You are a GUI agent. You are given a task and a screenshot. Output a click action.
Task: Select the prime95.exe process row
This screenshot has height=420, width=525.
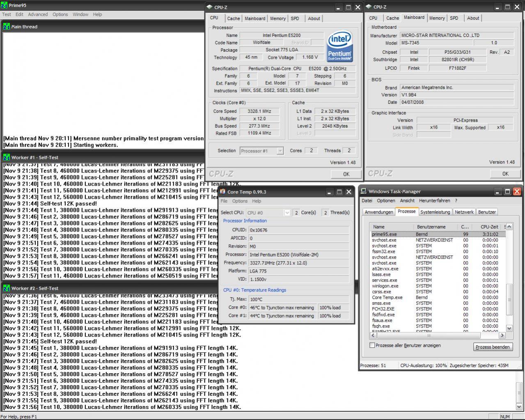pyautogui.click(x=438, y=234)
